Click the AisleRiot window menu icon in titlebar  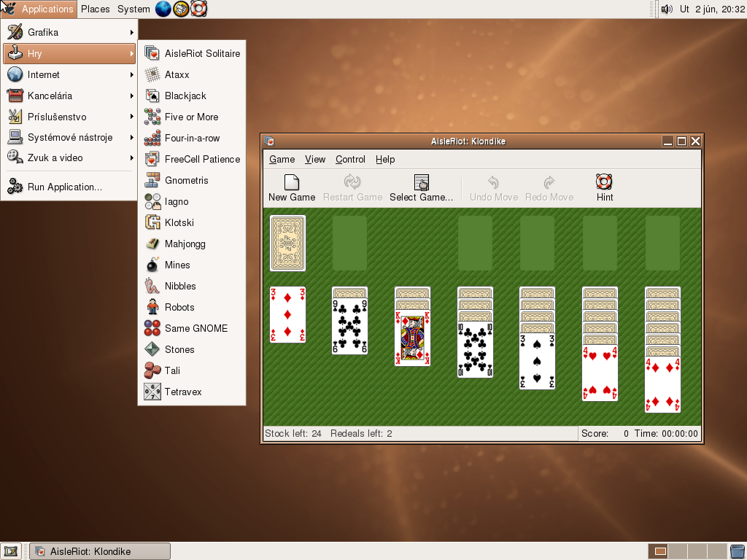[270, 141]
